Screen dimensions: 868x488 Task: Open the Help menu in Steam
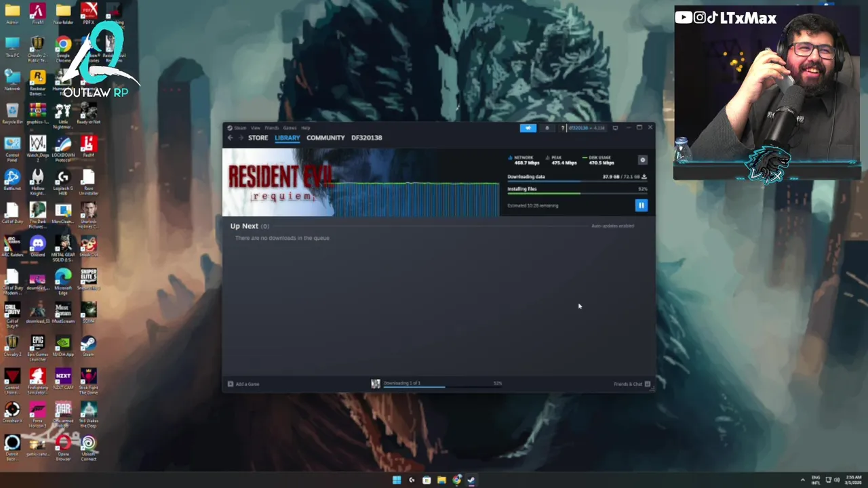coord(305,127)
